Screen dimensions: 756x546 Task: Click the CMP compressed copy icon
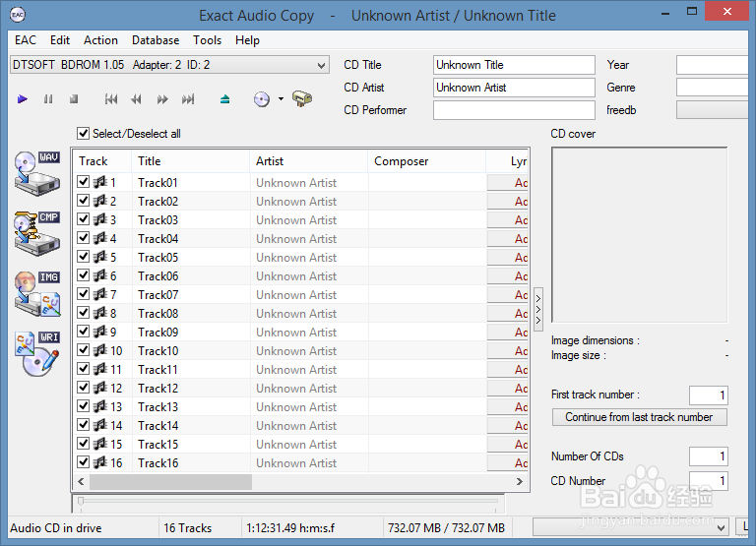point(37,233)
